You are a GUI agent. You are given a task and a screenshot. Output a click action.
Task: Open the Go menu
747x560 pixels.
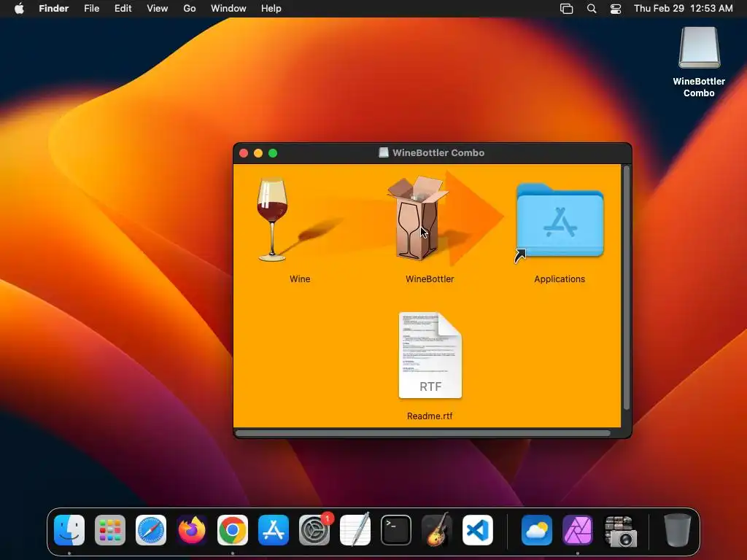point(190,8)
